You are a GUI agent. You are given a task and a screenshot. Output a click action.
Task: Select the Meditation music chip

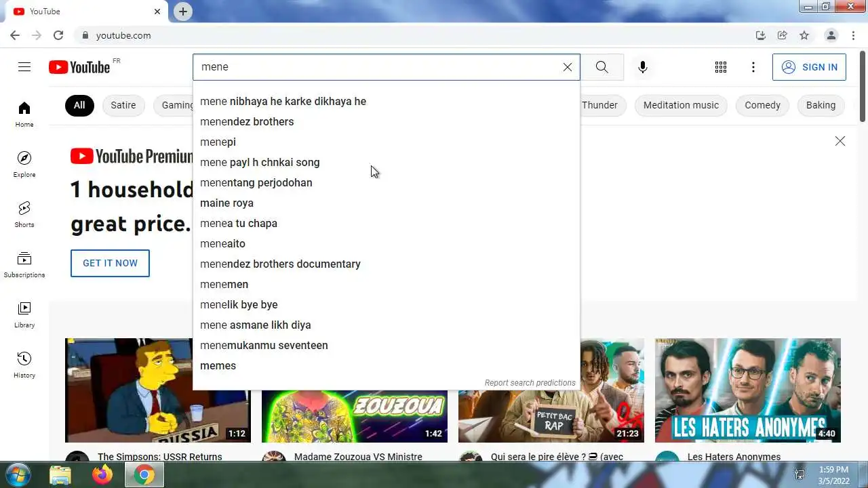click(x=681, y=105)
